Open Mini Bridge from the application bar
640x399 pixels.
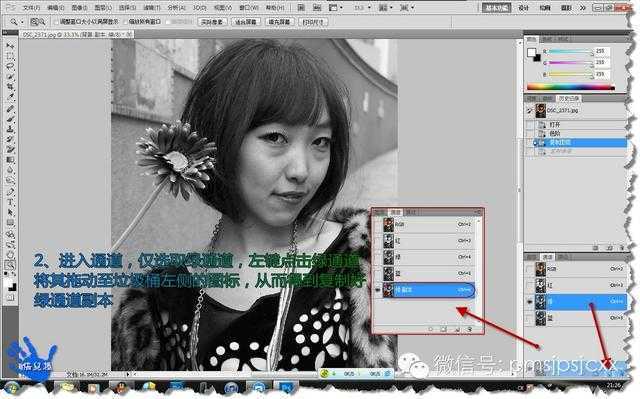(x=317, y=7)
